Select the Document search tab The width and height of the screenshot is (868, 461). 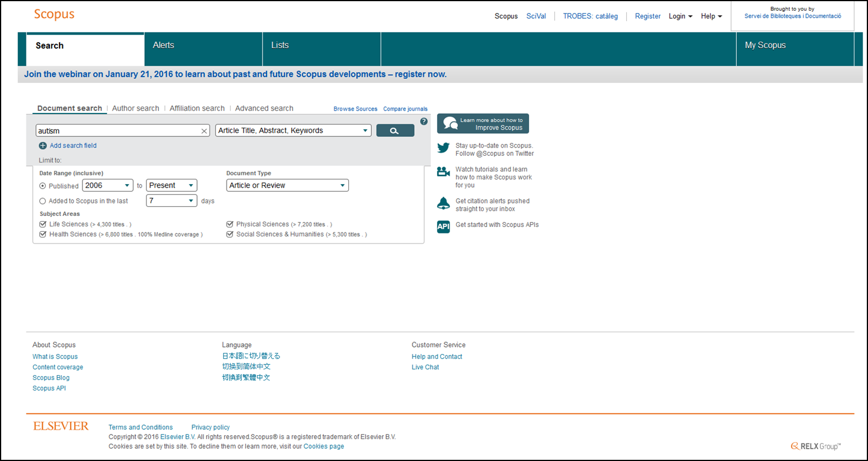click(x=69, y=108)
